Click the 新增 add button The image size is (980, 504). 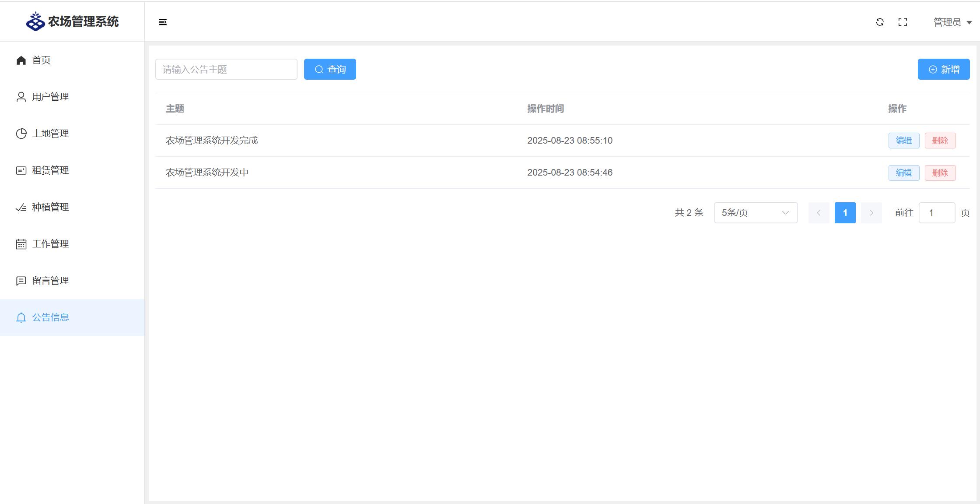click(x=944, y=69)
